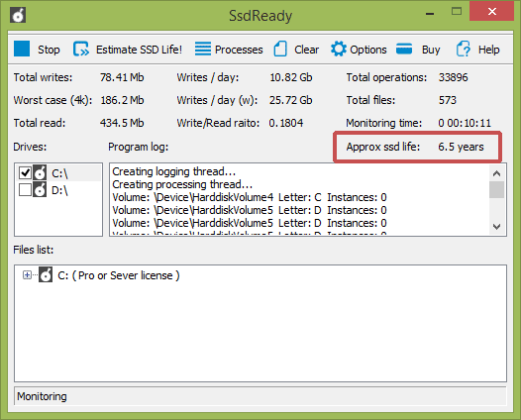
Task: Click the Total writes value 78.41 Mb
Action: tap(122, 77)
